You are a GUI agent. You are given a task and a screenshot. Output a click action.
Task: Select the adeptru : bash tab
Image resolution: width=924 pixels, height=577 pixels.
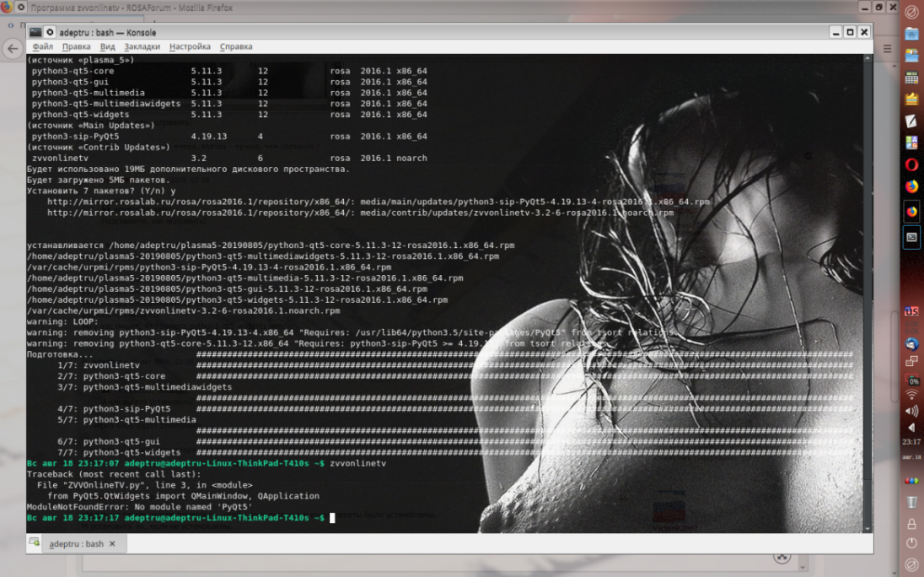(x=76, y=544)
